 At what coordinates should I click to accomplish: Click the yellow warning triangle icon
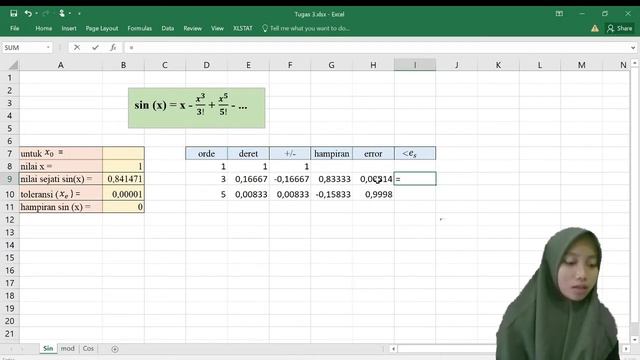click(x=595, y=28)
